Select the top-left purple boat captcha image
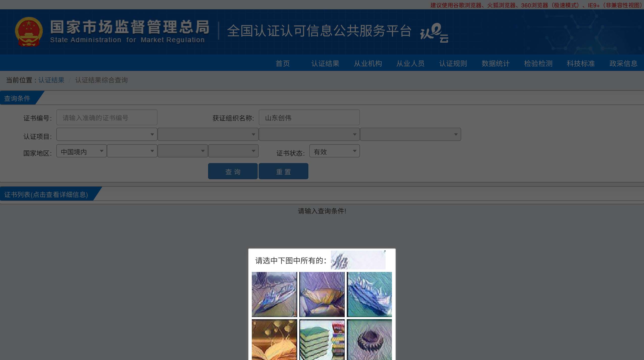 click(274, 294)
